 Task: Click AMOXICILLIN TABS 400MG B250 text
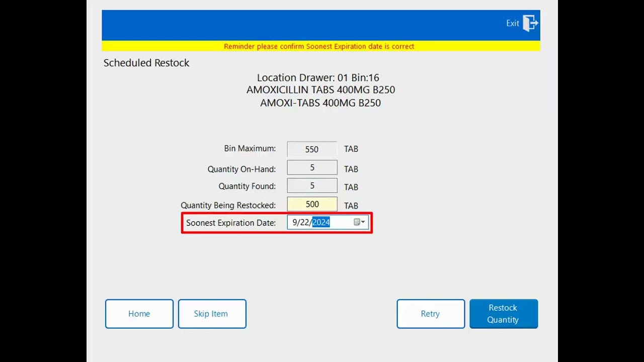320,90
